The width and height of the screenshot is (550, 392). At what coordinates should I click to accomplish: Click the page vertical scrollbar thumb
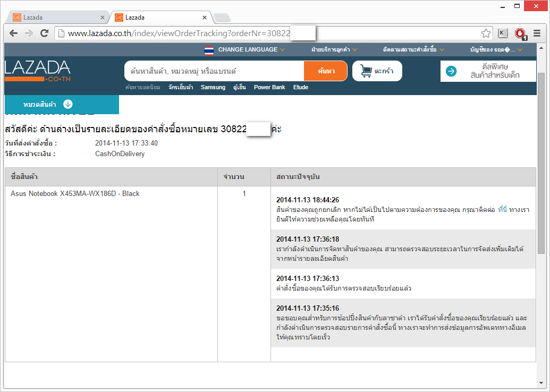point(541,163)
